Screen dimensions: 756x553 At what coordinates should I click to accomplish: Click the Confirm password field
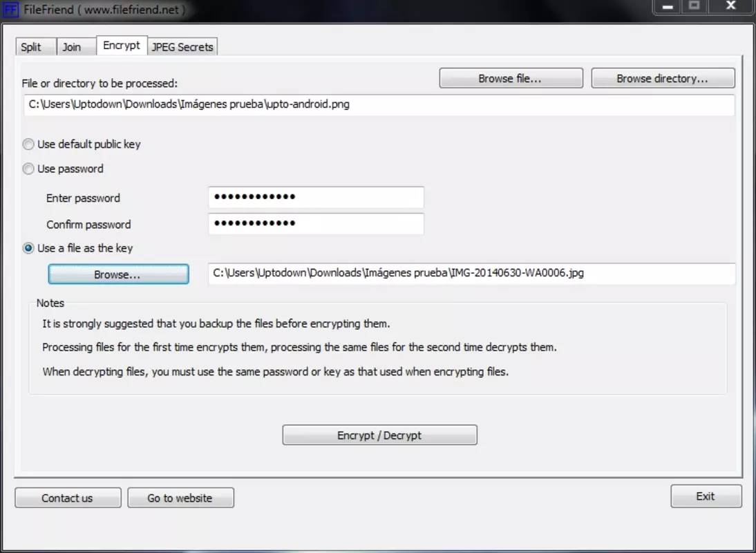click(316, 224)
